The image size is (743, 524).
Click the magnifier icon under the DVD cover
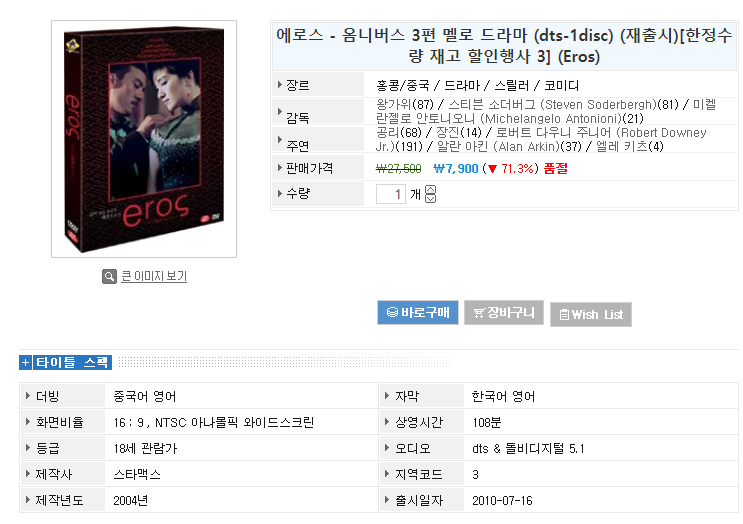(x=109, y=276)
